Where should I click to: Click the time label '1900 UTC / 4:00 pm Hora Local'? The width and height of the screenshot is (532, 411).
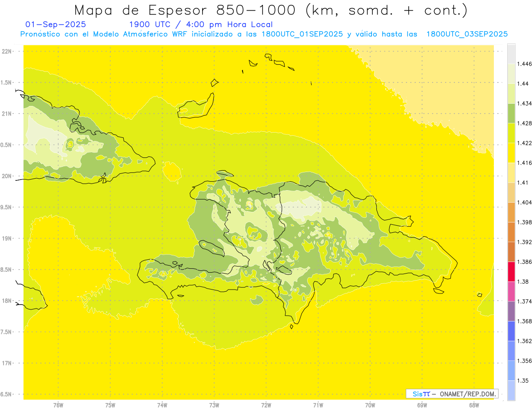coord(201,24)
